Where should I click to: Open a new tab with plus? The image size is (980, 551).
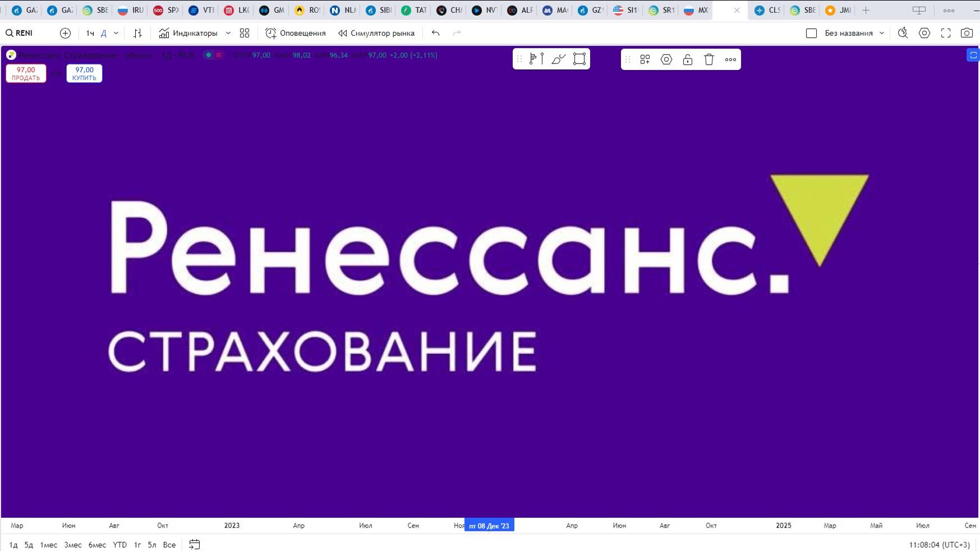(866, 10)
